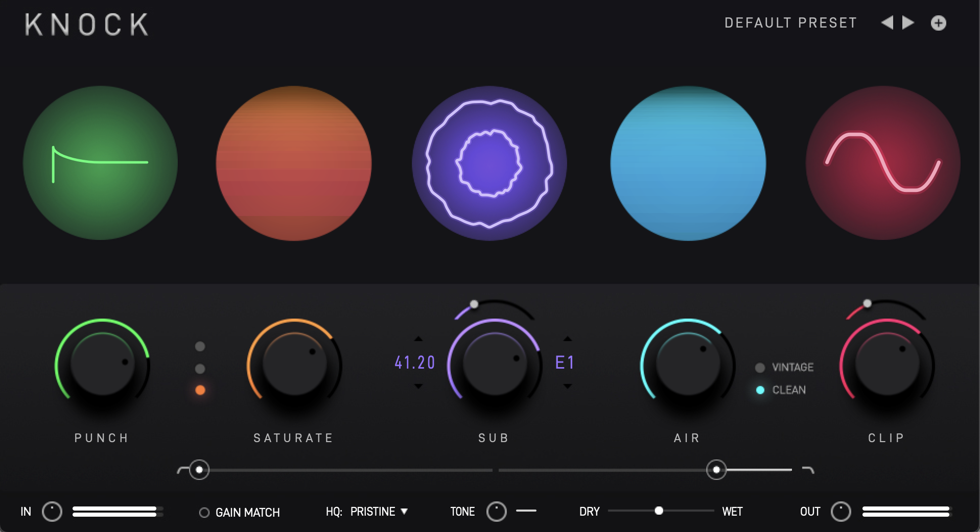Open the DEFAULT PRESET menu

click(x=790, y=23)
